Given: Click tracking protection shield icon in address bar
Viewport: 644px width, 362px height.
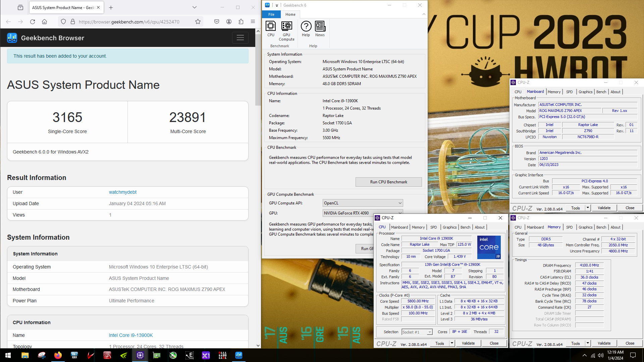Looking at the screenshot, I should (x=63, y=22).
